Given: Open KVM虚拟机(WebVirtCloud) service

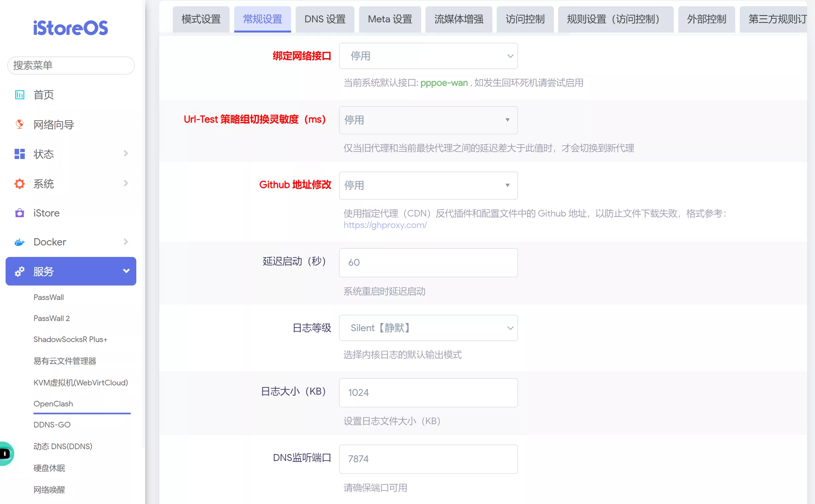Looking at the screenshot, I should 80,383.
